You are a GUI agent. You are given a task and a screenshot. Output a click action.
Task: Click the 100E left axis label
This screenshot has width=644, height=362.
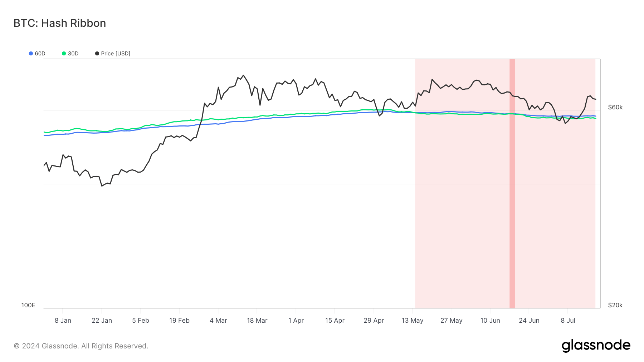(28, 305)
